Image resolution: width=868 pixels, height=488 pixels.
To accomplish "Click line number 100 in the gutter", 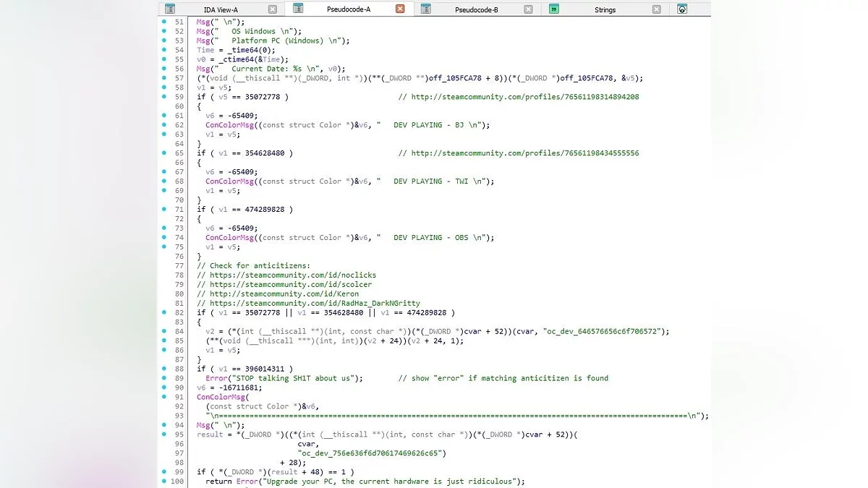I will tap(177, 481).
